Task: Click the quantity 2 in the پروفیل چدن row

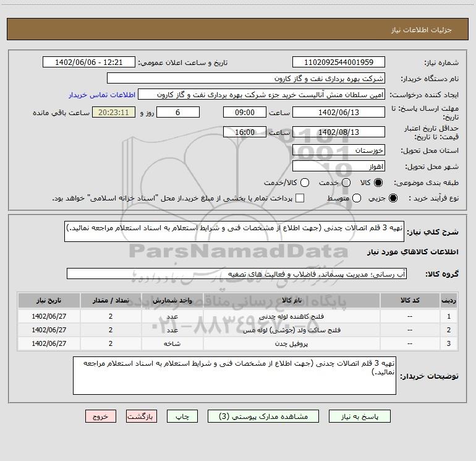Action: pyautogui.click(x=111, y=343)
